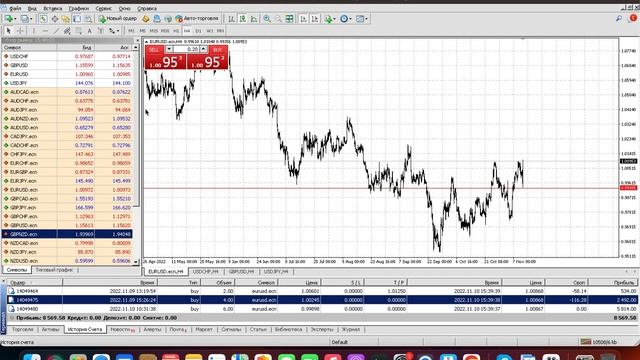
Task: Select USDJPY row in Market Watch
Action: point(67,83)
